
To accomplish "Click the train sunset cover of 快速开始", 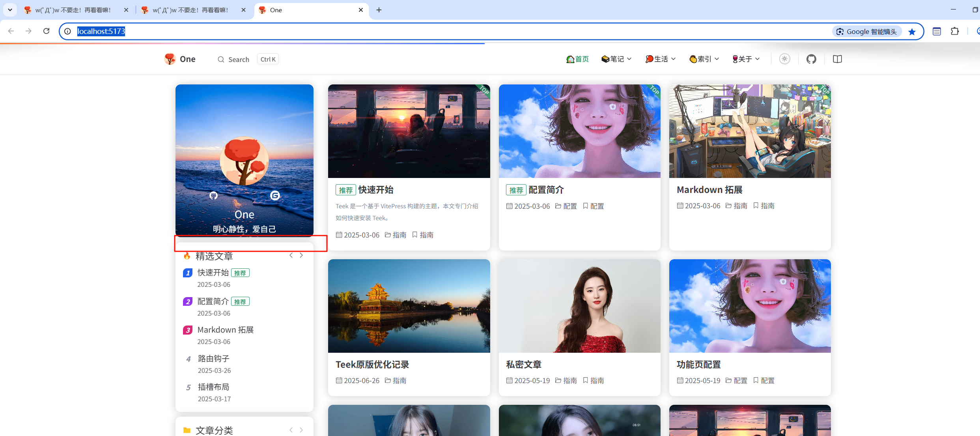I will pos(409,131).
